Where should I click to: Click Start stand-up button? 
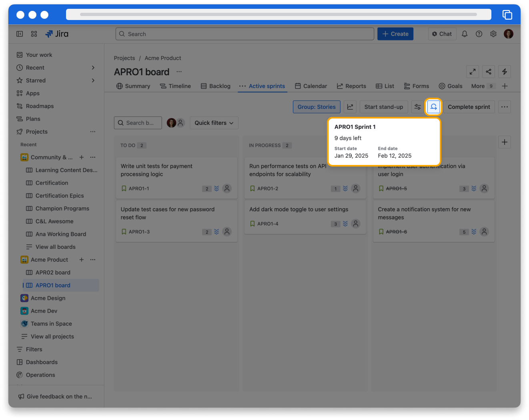384,107
